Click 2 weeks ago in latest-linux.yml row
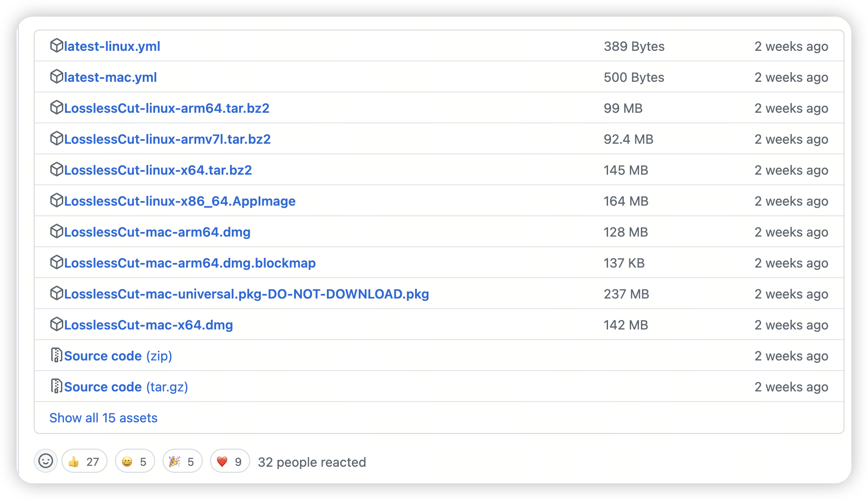 click(x=791, y=46)
